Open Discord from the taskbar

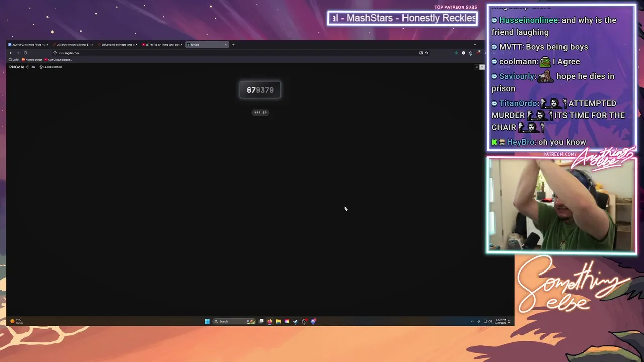click(313, 321)
